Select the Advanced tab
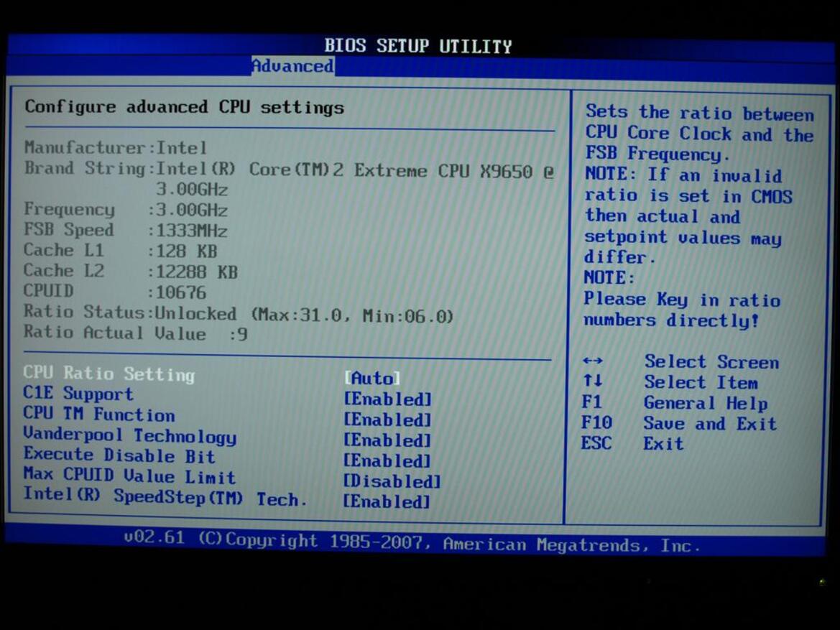The width and height of the screenshot is (840, 630). pos(293,66)
